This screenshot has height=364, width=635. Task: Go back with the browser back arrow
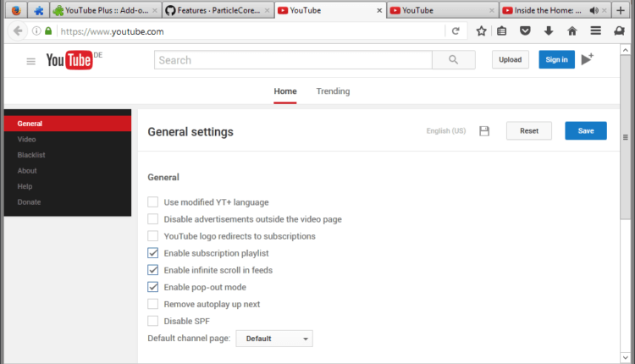18,30
